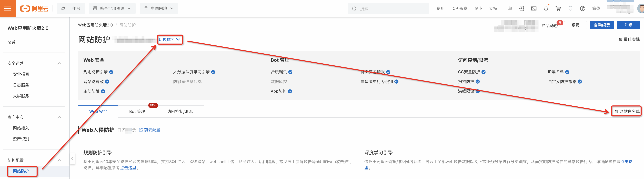The image size is (644, 179).
Task: Click the checkmark beside 大数据深度学习引擎
Action: [x=213, y=72]
